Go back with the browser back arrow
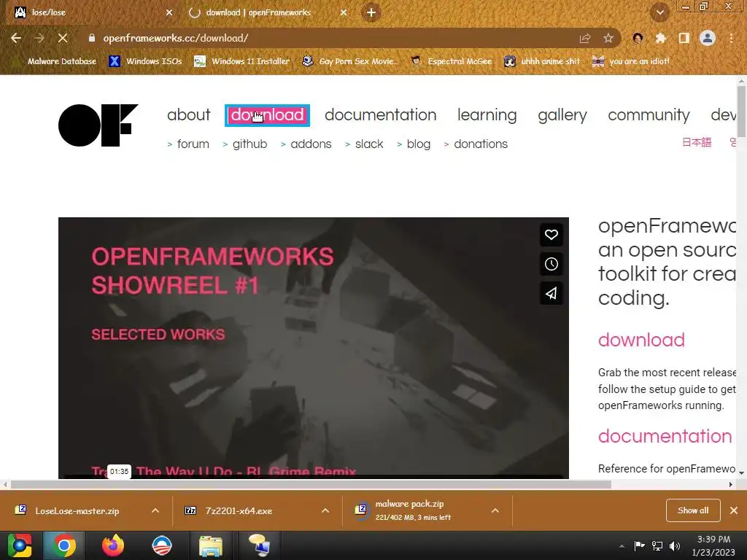This screenshot has height=560, width=747. (x=16, y=38)
